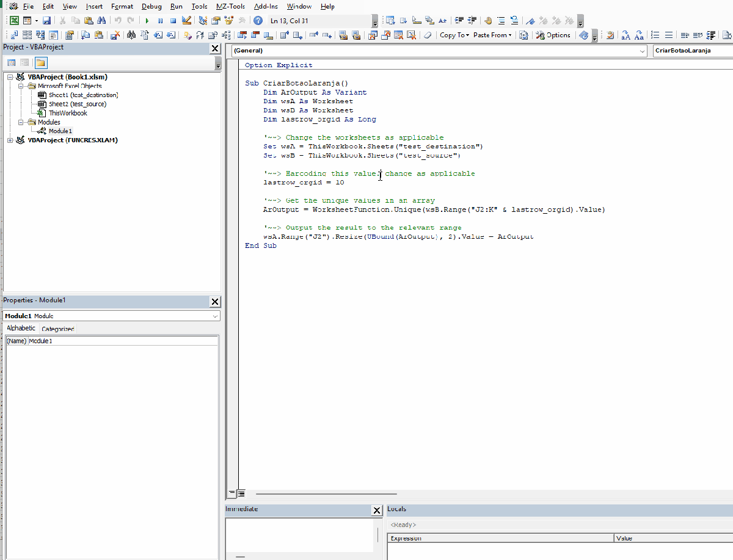The image size is (733, 560).
Task: Open the MZ-Tools menu
Action: [x=230, y=6]
